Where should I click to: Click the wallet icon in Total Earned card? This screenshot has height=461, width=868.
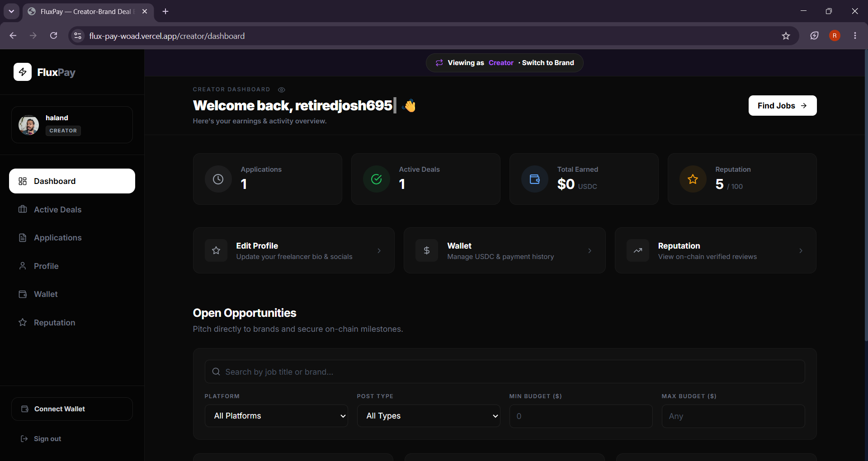[x=535, y=179]
